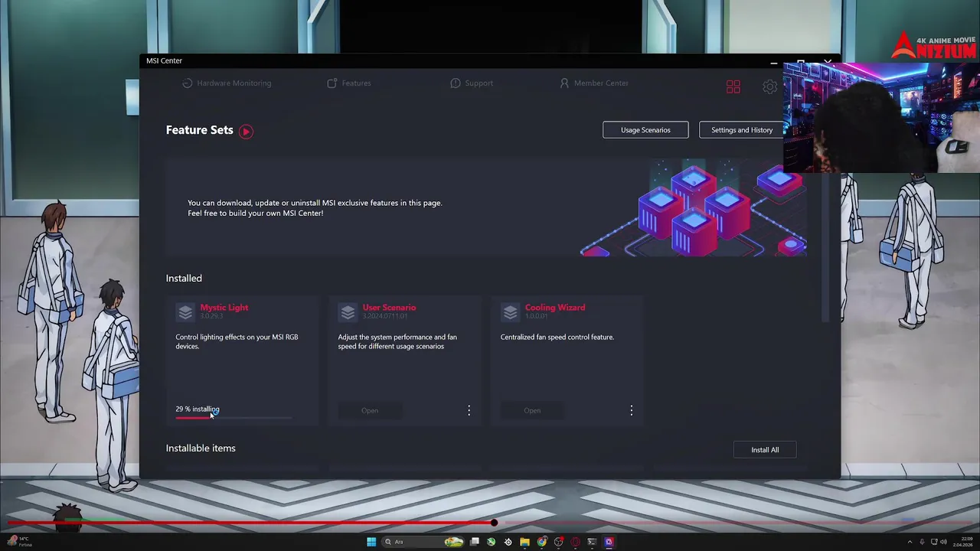Screen dimensions: 980x551
Task: Click the User Scenario stack icon
Action: (348, 312)
